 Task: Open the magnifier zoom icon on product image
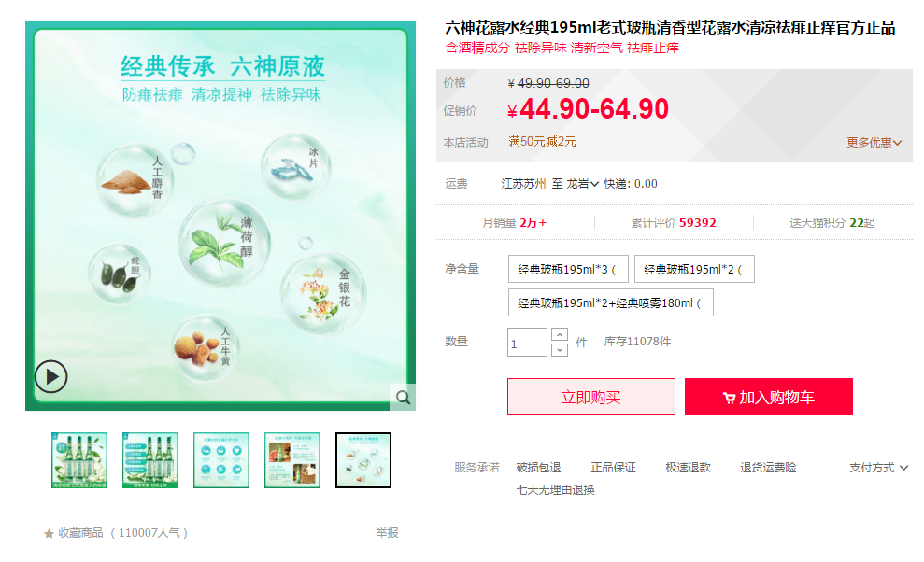pos(403,397)
